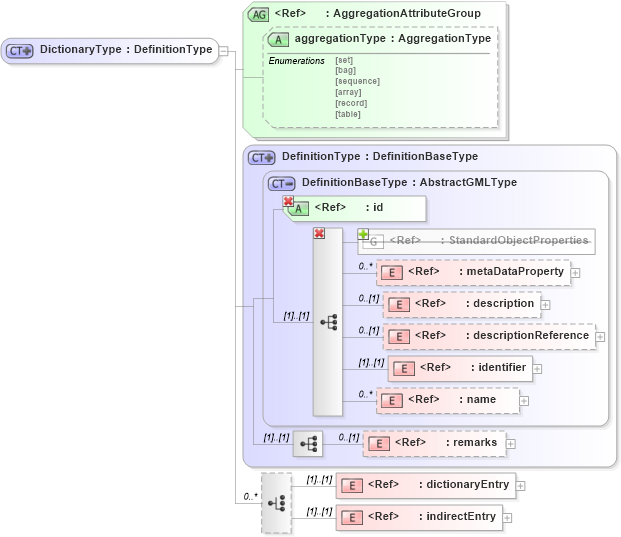This screenshot has height=537, width=621.
Task: Click the sequence compositor before remarks
Action: coord(308,444)
